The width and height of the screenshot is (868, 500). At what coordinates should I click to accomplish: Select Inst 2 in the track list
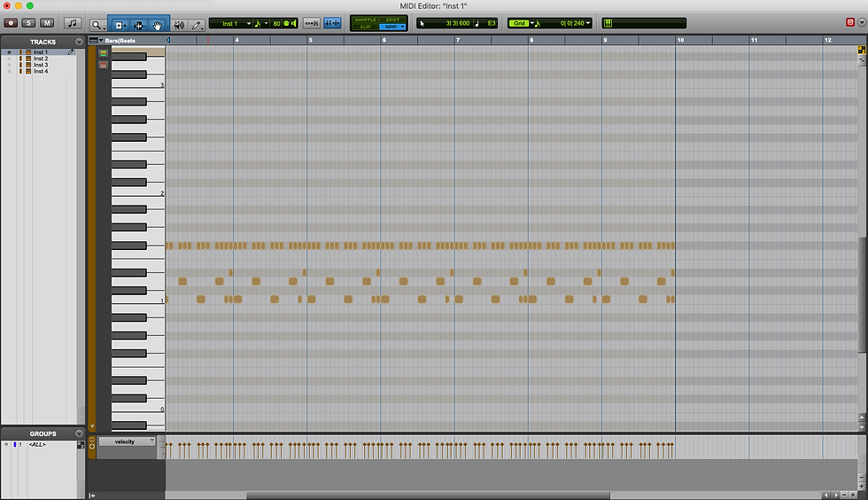point(41,59)
